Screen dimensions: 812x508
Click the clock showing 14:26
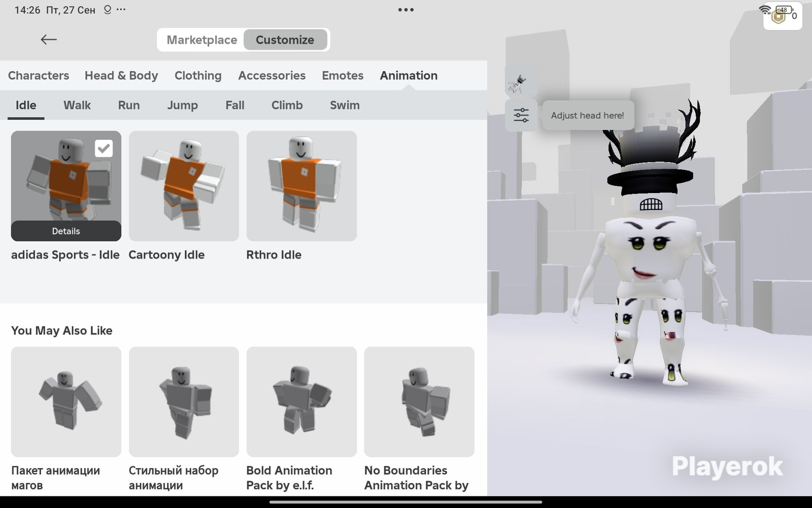point(27,10)
